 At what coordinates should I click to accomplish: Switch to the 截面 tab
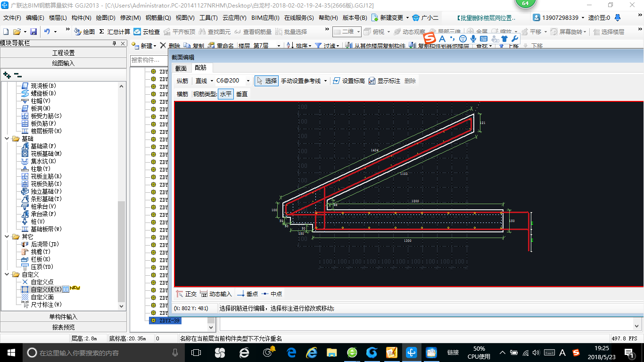click(181, 68)
